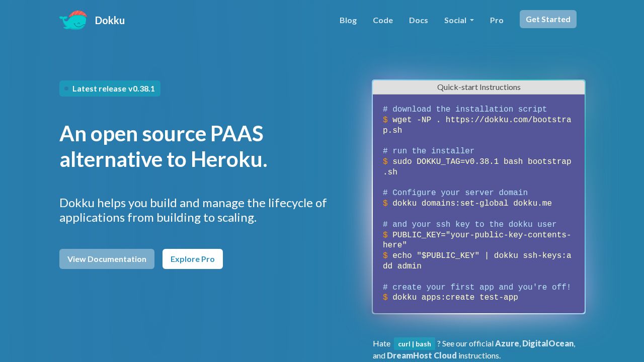Click the Quick-start Instructions header
The height and width of the screenshot is (362, 644).
pos(479,87)
